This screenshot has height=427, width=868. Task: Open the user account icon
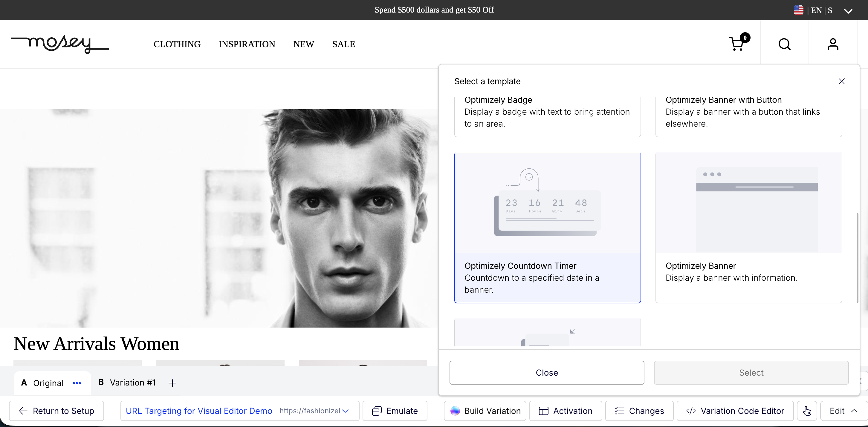tap(833, 44)
